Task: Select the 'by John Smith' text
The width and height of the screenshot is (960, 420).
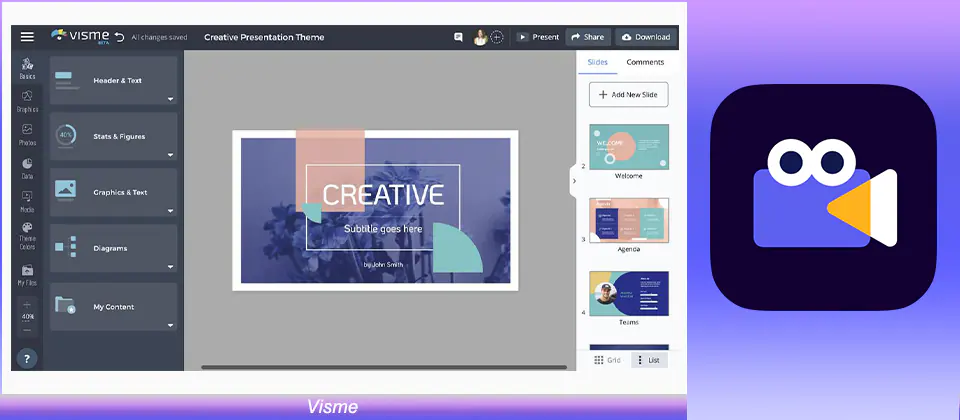Action: pos(383,265)
